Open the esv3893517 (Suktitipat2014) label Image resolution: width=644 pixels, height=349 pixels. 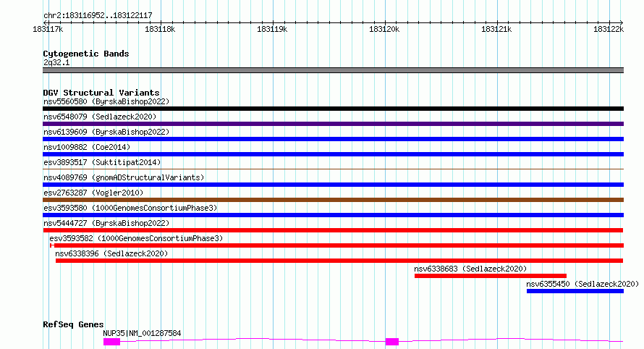102,162
